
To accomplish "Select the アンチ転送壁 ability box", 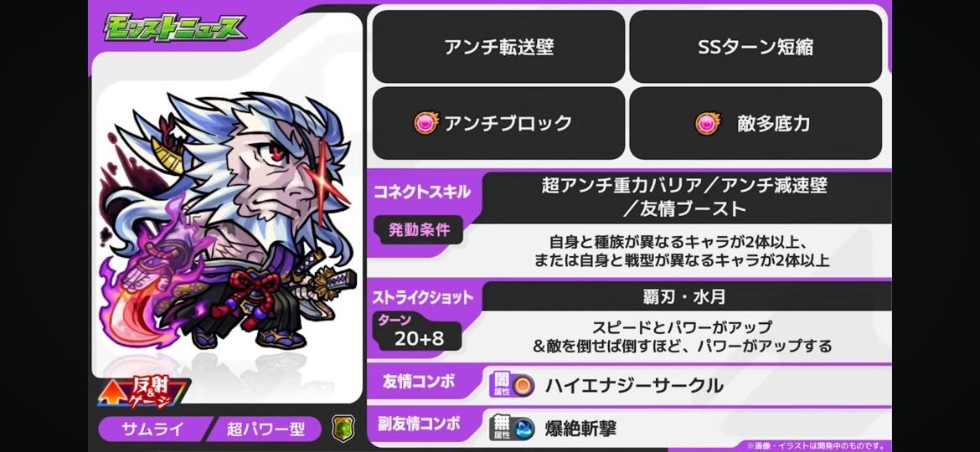I will click(498, 47).
